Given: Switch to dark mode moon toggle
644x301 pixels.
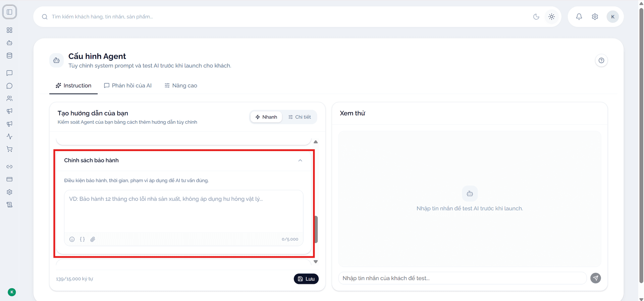Looking at the screenshot, I should click(536, 17).
